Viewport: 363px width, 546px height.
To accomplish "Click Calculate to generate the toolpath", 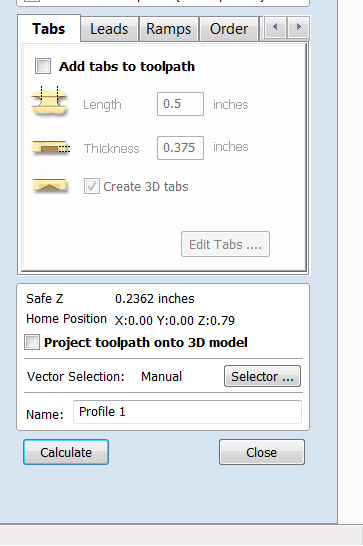I will point(66,452).
